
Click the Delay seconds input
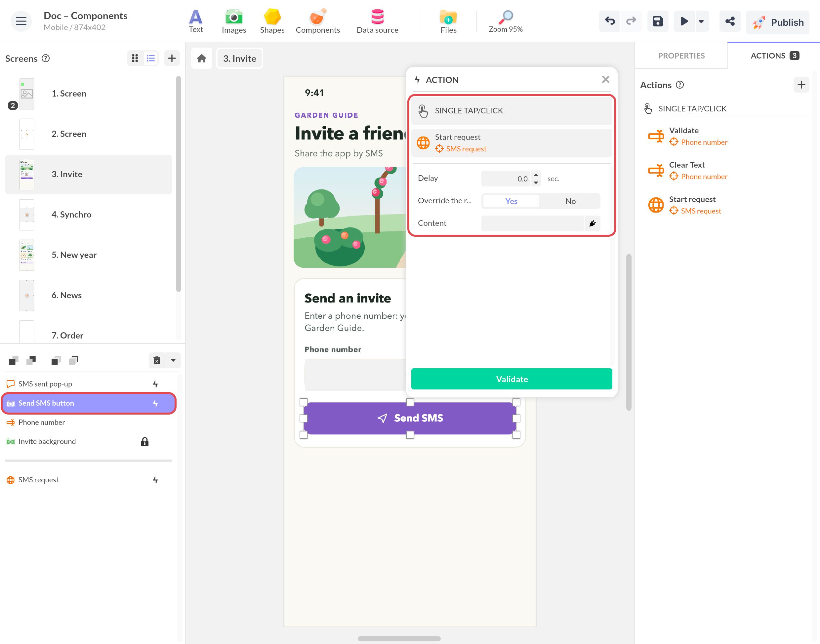pyautogui.click(x=506, y=179)
